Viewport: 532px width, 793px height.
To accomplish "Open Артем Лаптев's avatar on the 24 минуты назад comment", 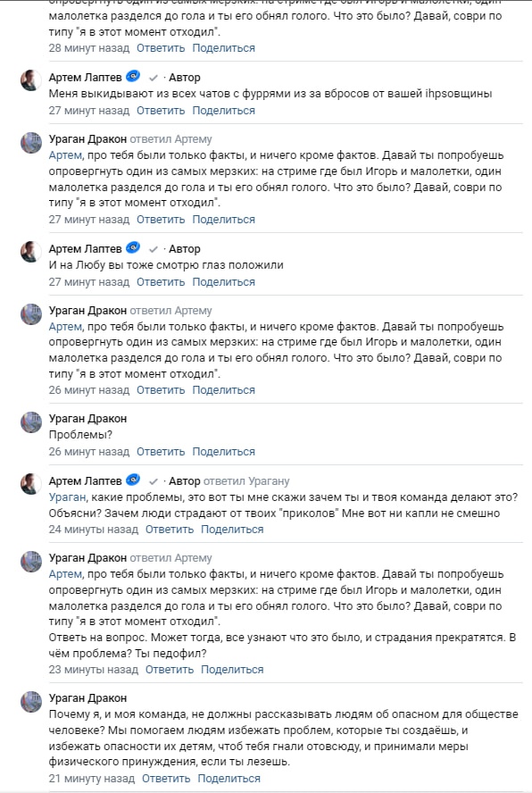I will click(31, 485).
